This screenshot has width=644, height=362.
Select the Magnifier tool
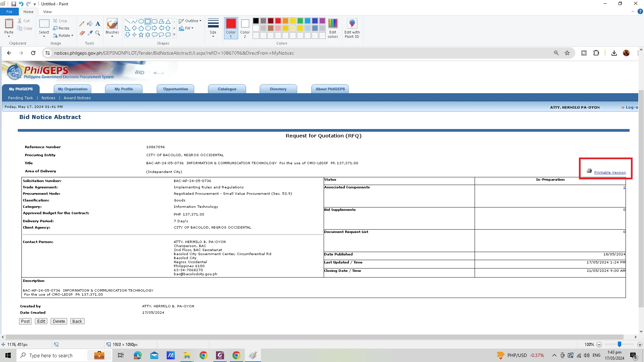(98, 33)
